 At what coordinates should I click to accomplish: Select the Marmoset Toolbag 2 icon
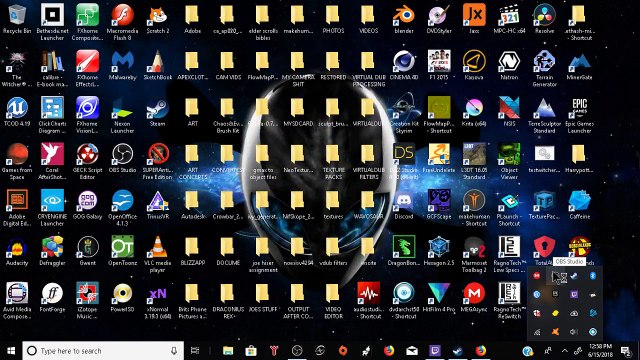coord(474,254)
